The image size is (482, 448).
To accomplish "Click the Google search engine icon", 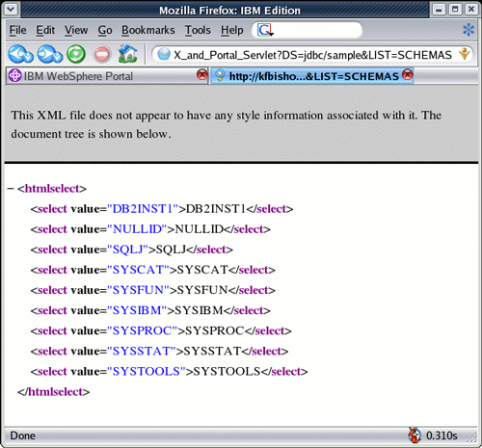I will (x=265, y=30).
